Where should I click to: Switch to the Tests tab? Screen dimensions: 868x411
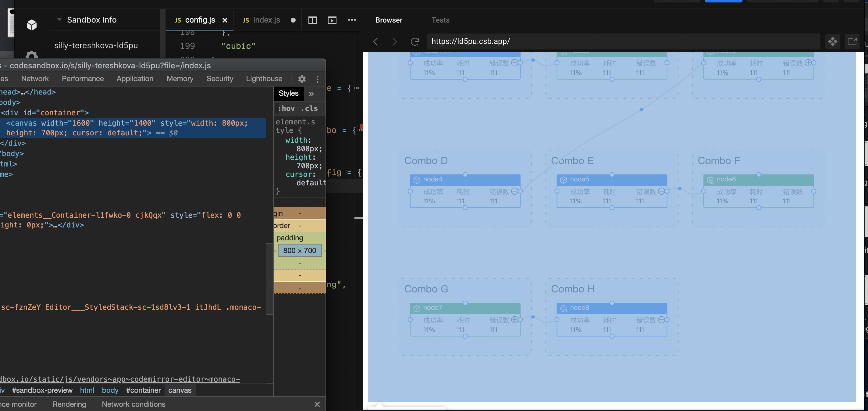[440, 20]
